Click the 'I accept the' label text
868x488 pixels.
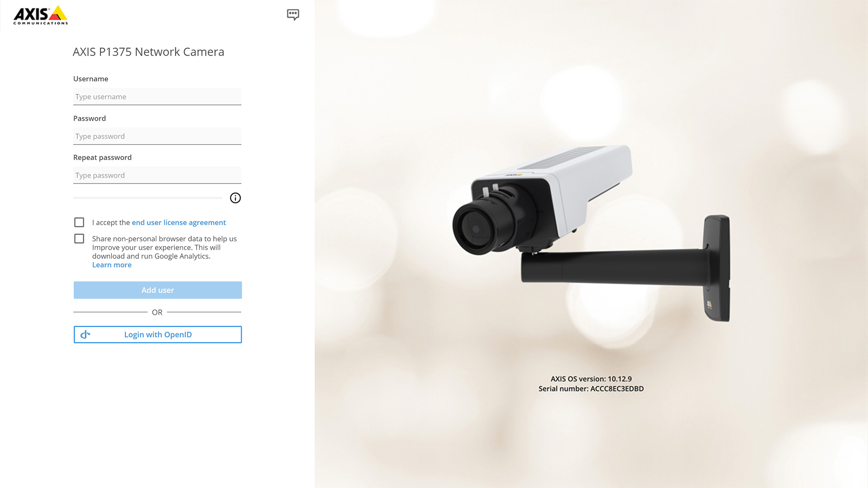click(111, 222)
